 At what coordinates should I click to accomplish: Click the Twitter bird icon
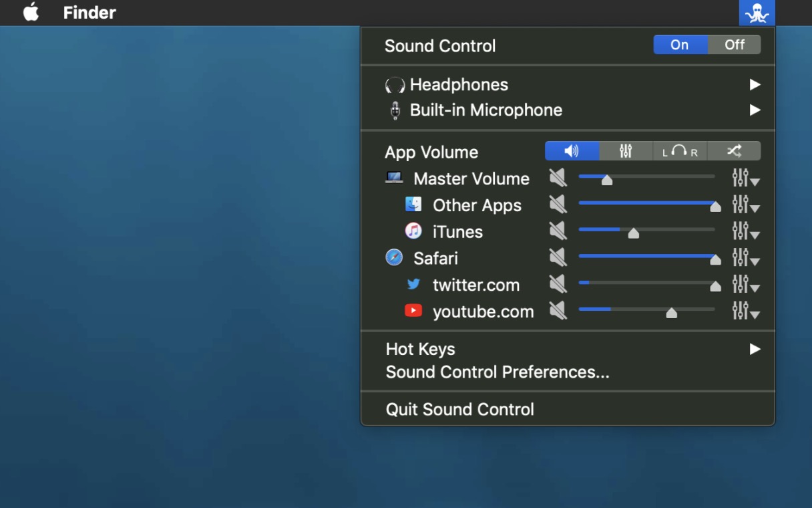(x=413, y=284)
